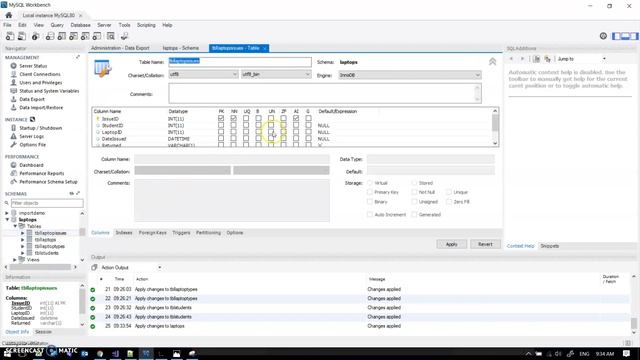Click the Apply button
Image resolution: width=640 pixels, height=360 pixels.
(x=451, y=244)
